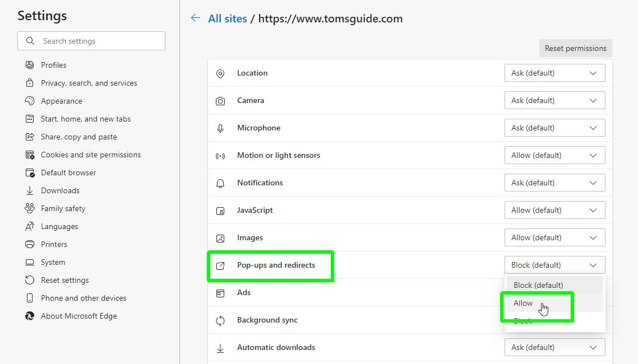The height and width of the screenshot is (364, 638).
Task: Select the JavaScript permission icon
Action: click(x=220, y=210)
